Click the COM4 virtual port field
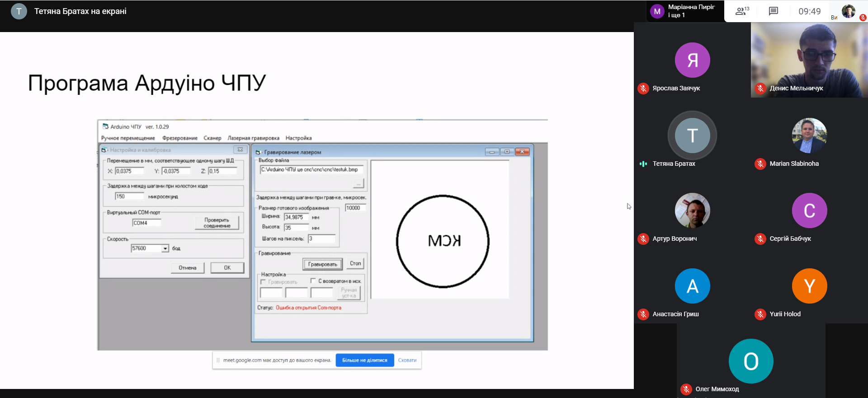 pos(146,223)
